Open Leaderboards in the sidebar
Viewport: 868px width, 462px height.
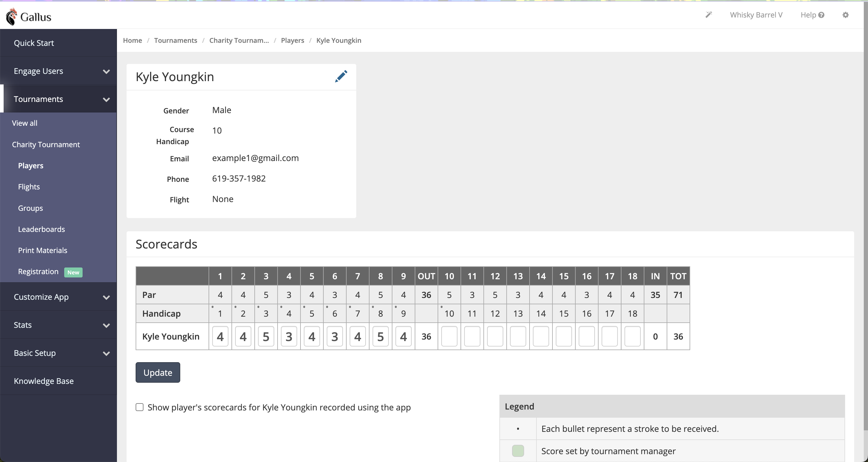point(42,229)
